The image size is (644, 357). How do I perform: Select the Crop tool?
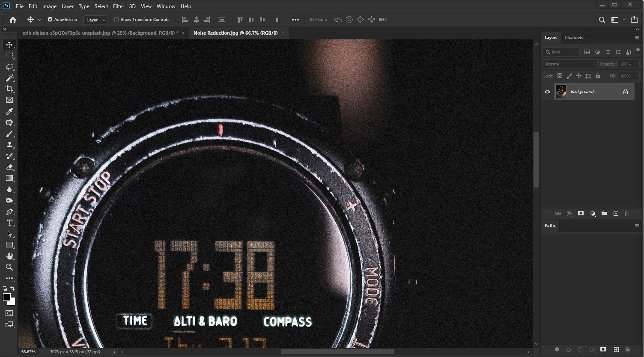click(9, 89)
